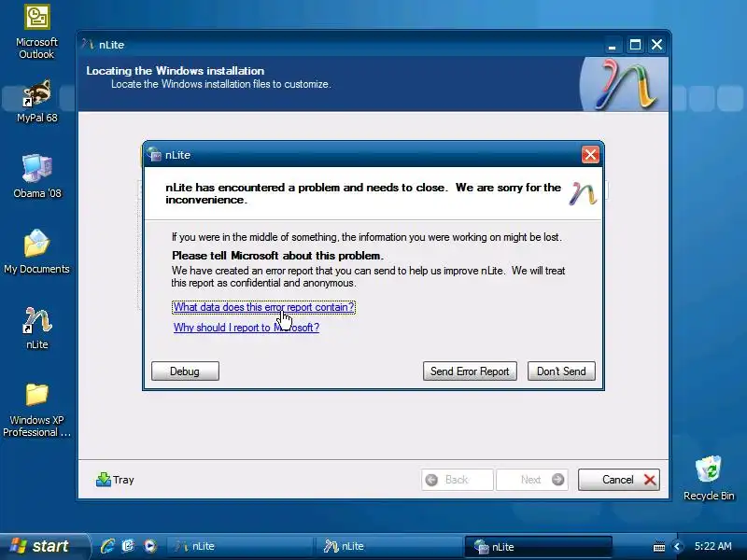Click the Outlook Express quick launch icon
The image size is (747, 560).
[x=128, y=546]
